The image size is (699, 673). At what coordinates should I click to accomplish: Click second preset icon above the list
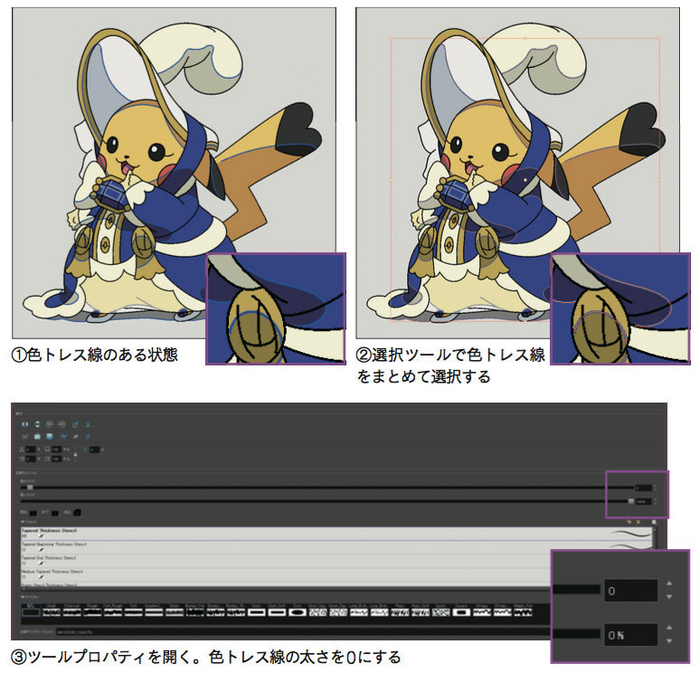click(x=638, y=522)
